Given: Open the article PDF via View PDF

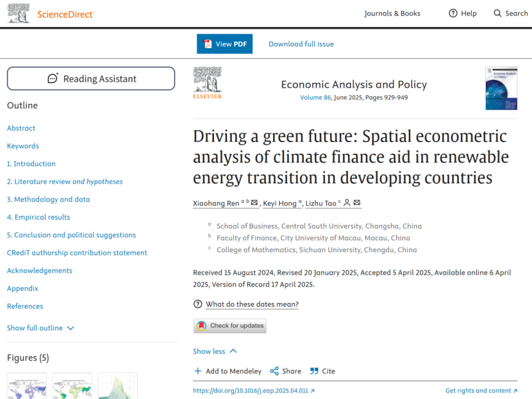Looking at the screenshot, I should (224, 44).
